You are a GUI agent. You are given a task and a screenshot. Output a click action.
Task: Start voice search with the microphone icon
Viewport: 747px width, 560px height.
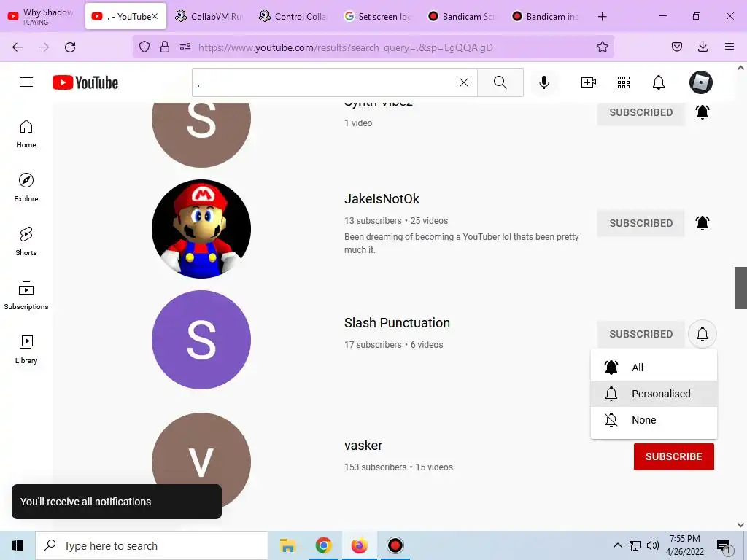(544, 82)
